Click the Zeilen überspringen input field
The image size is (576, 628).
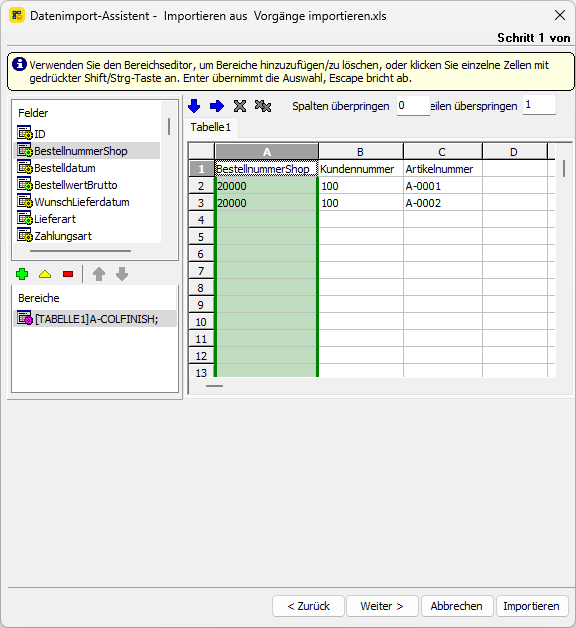(x=539, y=105)
